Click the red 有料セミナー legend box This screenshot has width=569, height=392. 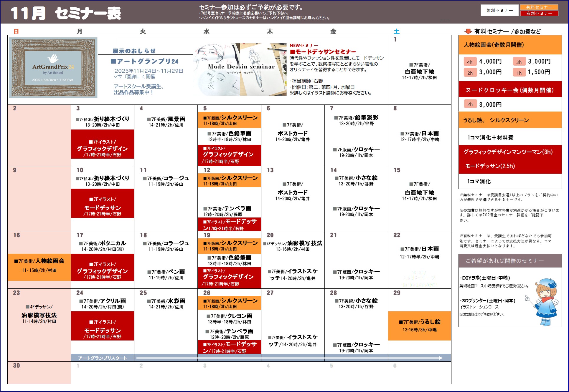tap(539, 14)
